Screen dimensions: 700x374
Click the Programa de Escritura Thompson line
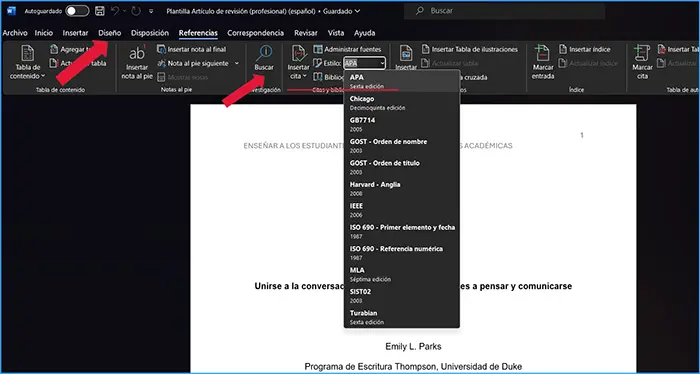click(x=413, y=366)
